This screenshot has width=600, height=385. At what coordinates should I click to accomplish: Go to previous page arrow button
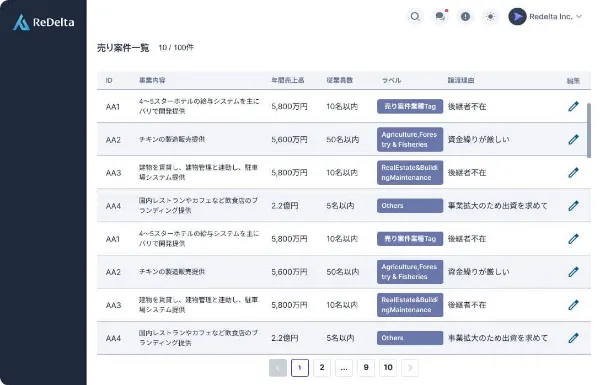pyautogui.click(x=278, y=368)
